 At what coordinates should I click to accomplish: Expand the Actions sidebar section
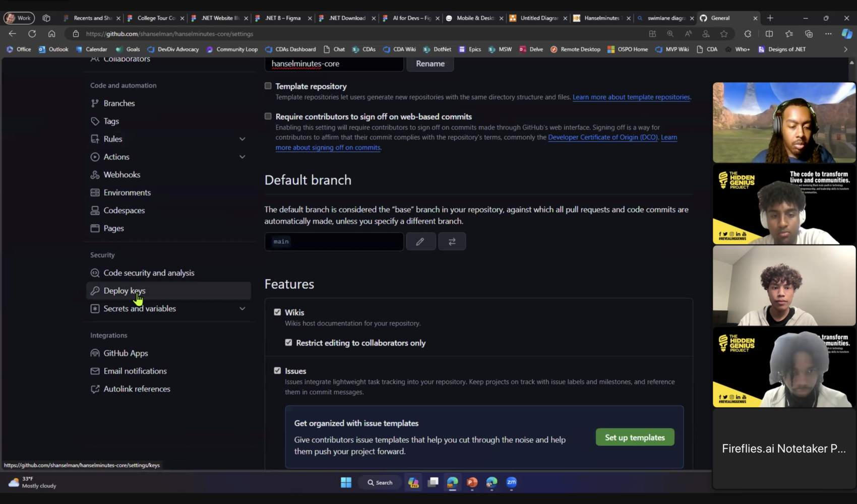click(x=242, y=157)
